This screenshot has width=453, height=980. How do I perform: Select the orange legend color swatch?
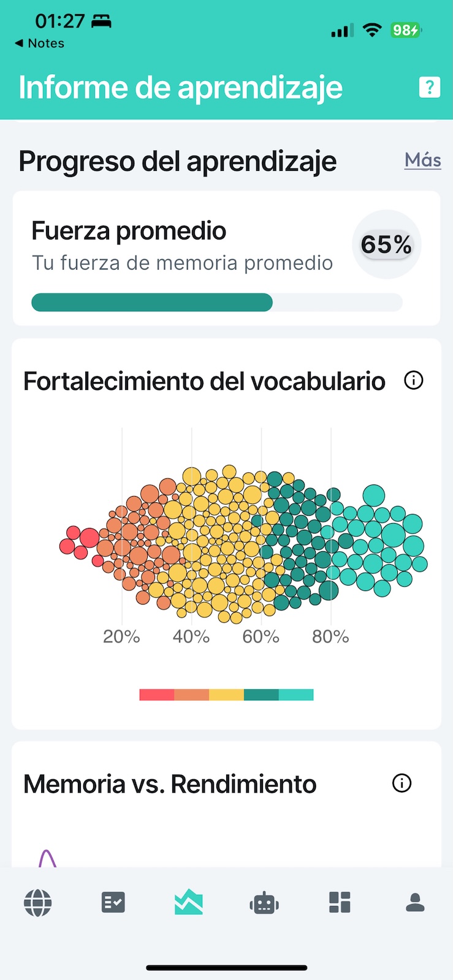[192, 695]
